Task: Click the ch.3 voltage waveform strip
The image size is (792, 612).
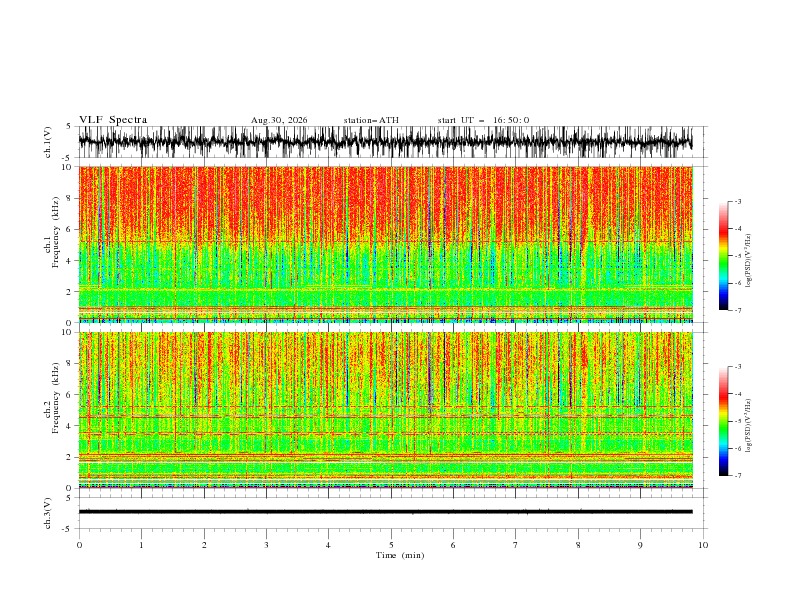Action: point(385,512)
